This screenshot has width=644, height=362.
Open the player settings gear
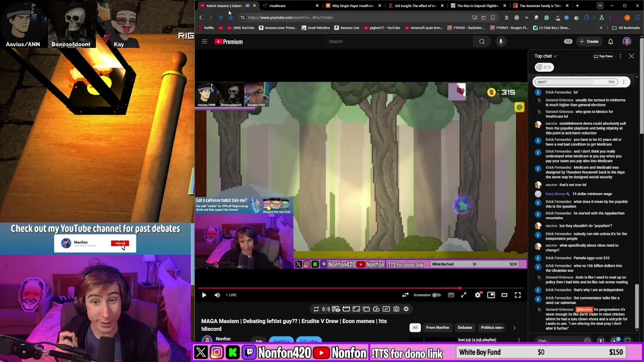[x=477, y=295]
